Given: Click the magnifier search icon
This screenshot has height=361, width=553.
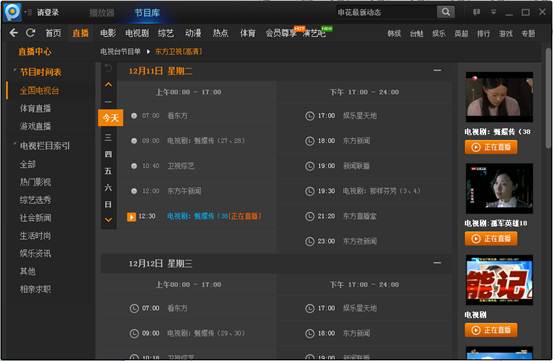Looking at the screenshot, I should pyautogui.click(x=446, y=12).
